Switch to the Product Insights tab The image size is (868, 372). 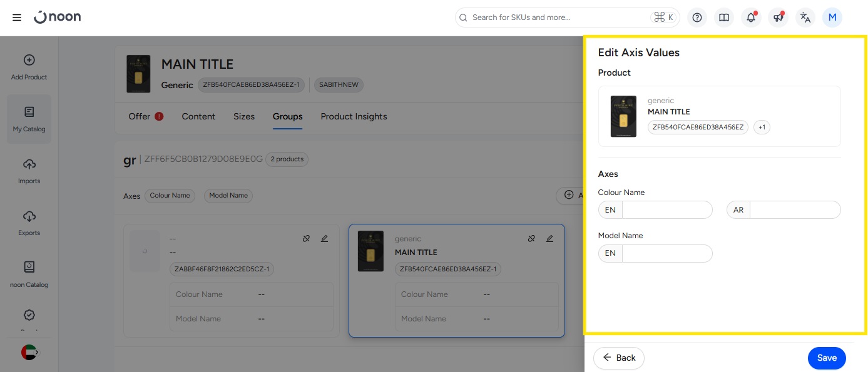354,116
